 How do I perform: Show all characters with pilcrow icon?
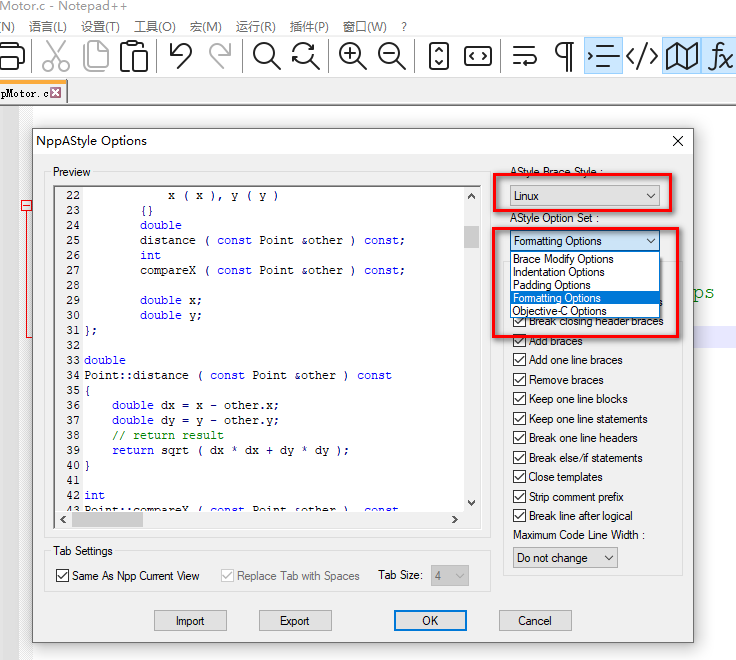(x=564, y=56)
